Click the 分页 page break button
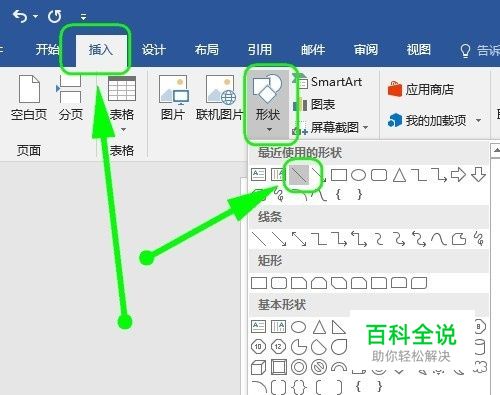The height and width of the screenshot is (395, 500). point(70,98)
